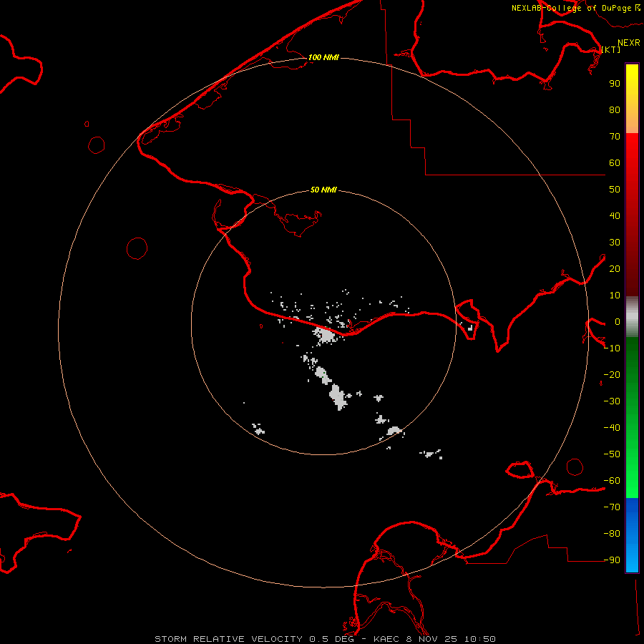Select the yellow top segment of velocity scale
The image size is (644, 644).
[632, 78]
